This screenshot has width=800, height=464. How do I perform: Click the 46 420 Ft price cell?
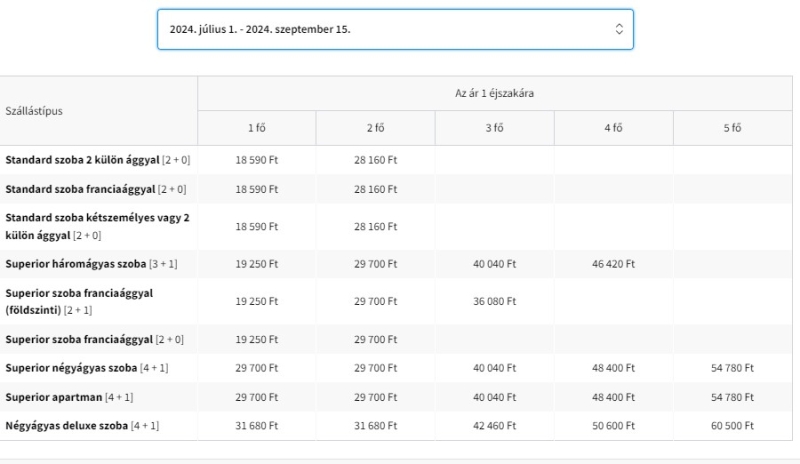coord(613,264)
